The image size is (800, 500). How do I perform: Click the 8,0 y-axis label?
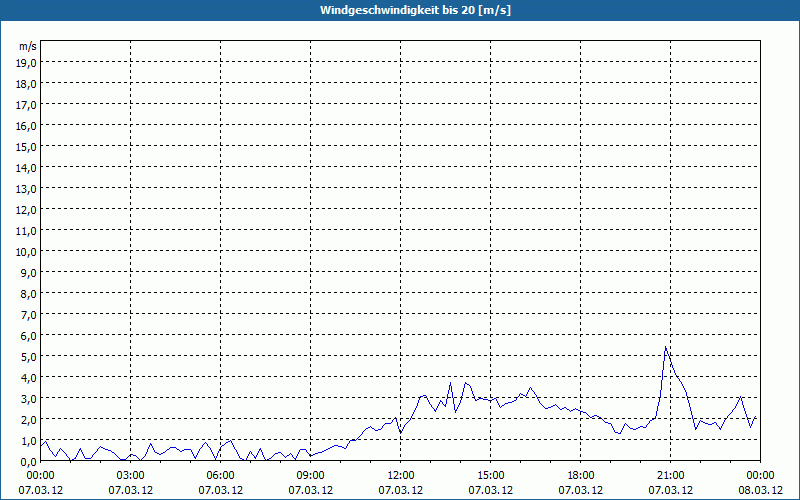tap(28, 293)
